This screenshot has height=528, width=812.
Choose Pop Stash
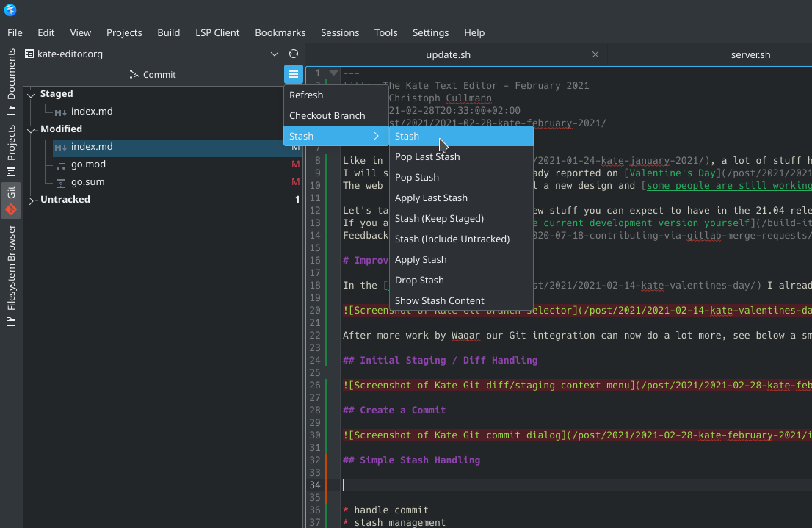[461, 177]
